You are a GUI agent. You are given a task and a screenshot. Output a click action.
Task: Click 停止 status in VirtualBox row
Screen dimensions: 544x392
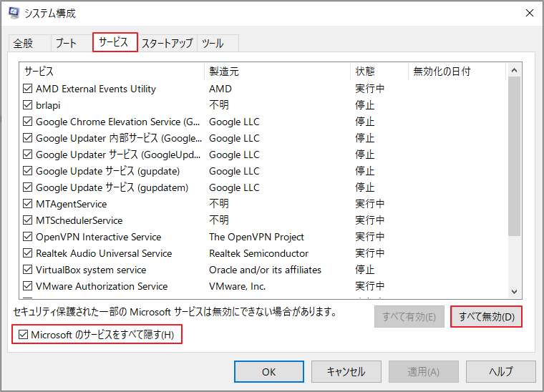pos(364,270)
